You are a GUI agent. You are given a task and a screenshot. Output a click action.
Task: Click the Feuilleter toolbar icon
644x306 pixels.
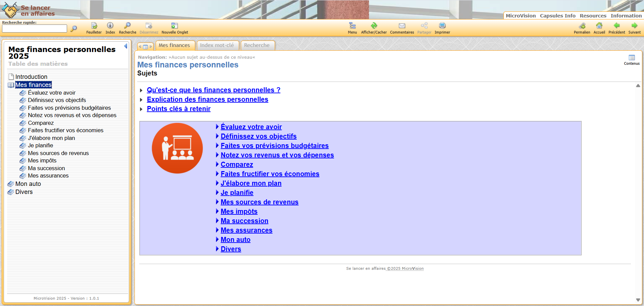pyautogui.click(x=94, y=26)
